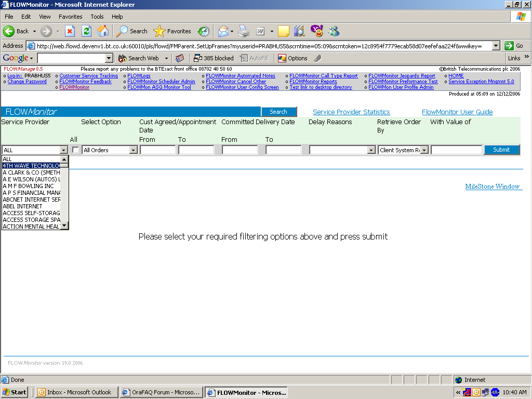Click the AutoFill toolbar button

[x=254, y=58]
